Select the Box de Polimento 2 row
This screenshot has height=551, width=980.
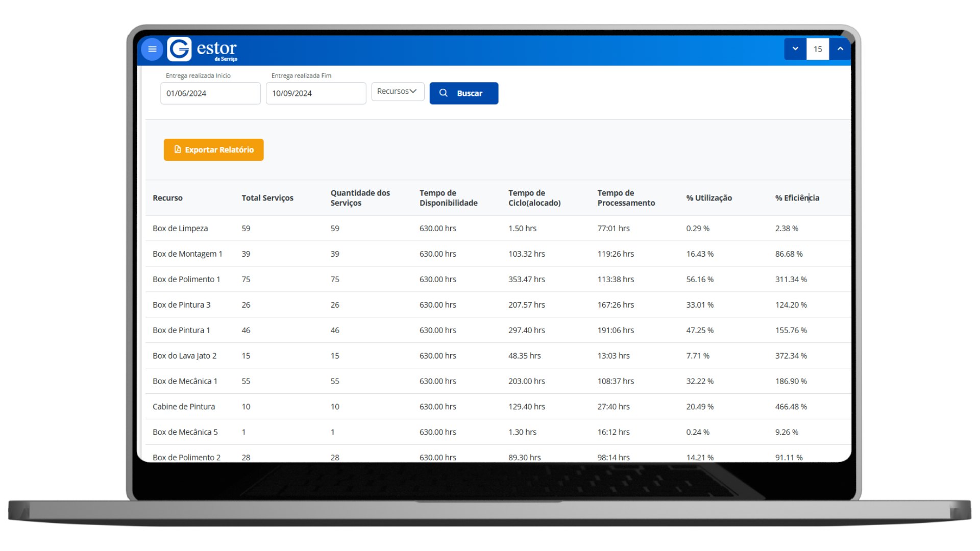coord(498,454)
